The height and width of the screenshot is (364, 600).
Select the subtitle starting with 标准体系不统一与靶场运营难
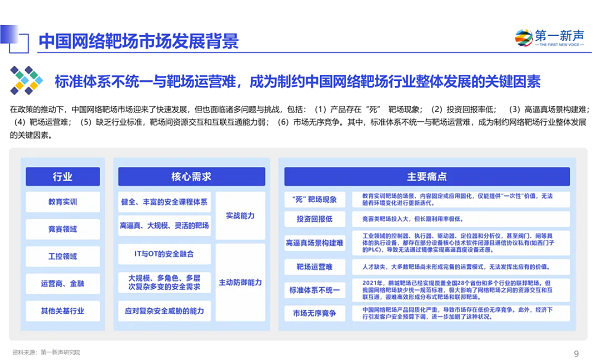(297, 82)
